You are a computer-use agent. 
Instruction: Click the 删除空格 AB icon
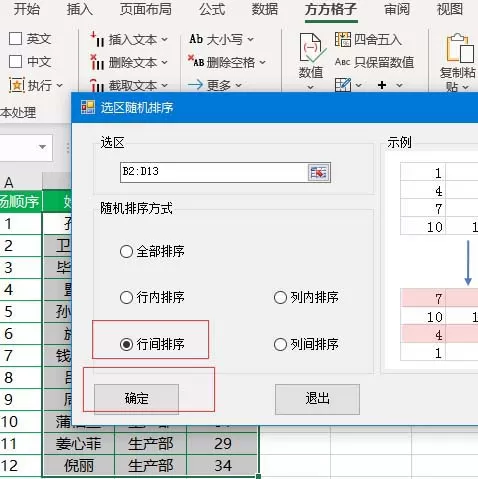click(x=196, y=61)
